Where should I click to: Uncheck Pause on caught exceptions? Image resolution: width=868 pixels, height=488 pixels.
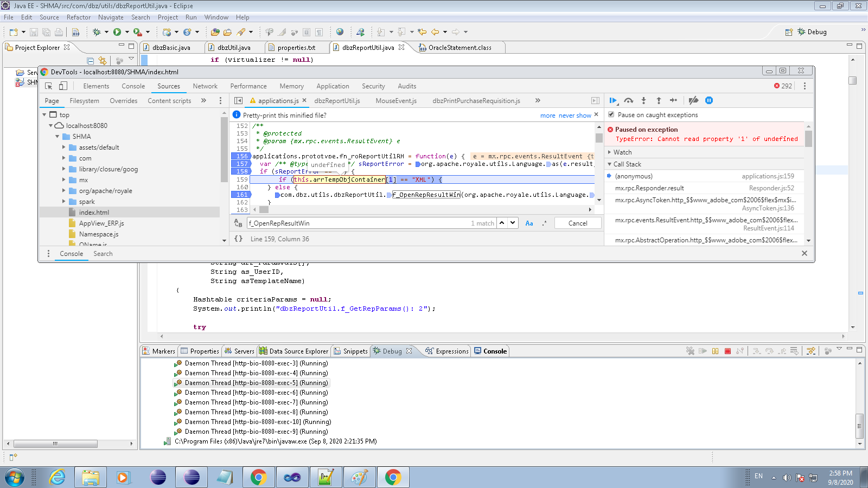point(611,115)
